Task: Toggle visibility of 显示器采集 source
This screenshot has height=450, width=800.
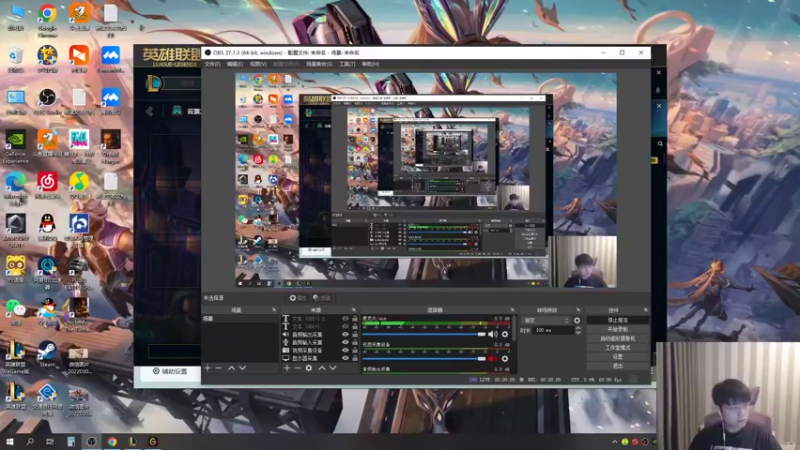Action: click(345, 358)
